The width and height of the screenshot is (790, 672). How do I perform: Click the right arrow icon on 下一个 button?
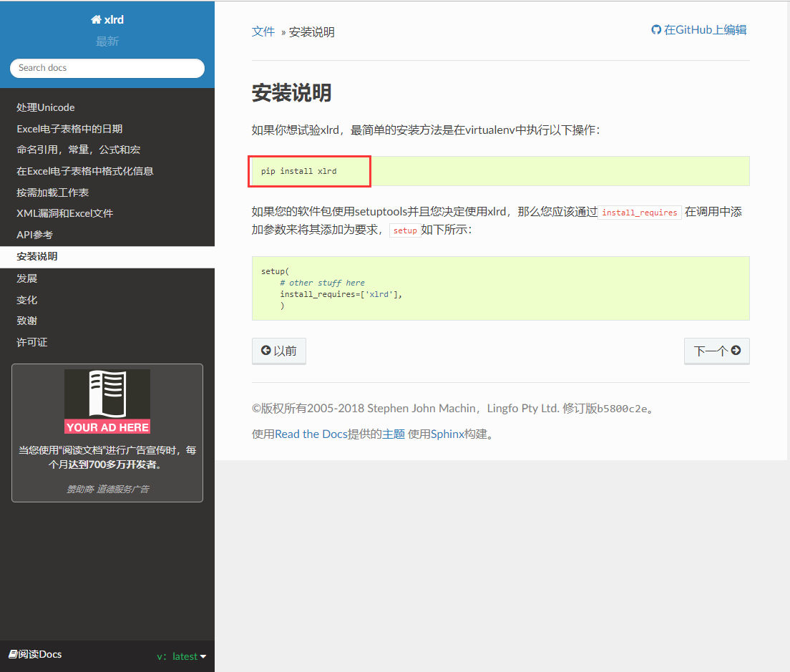[736, 350]
